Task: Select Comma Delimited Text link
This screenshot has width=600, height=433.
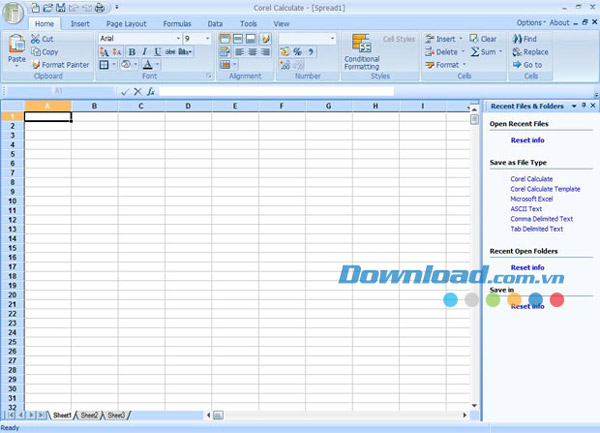Action: click(x=541, y=219)
